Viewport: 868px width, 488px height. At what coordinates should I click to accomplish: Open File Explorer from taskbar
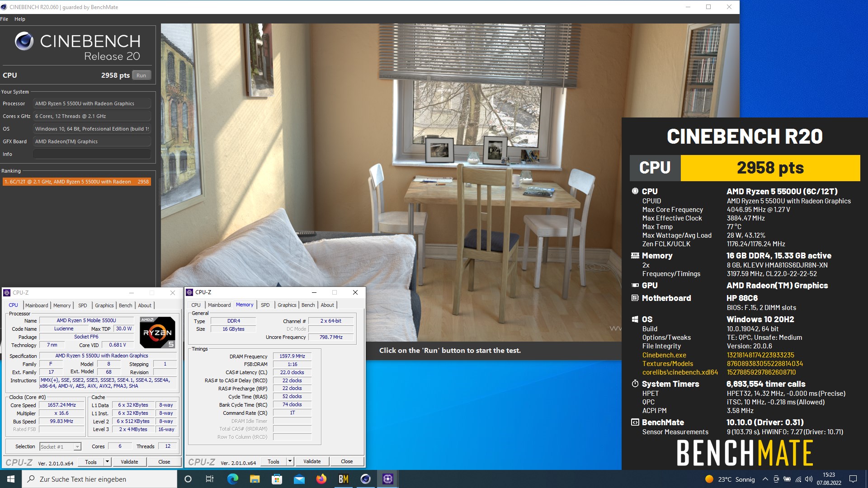click(255, 479)
